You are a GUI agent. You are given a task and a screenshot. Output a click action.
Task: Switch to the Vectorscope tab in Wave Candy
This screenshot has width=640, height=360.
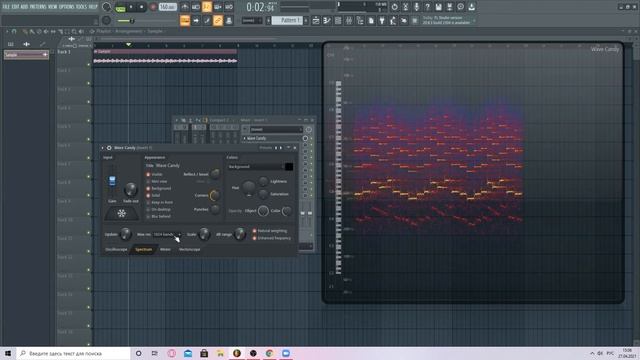(x=189, y=249)
